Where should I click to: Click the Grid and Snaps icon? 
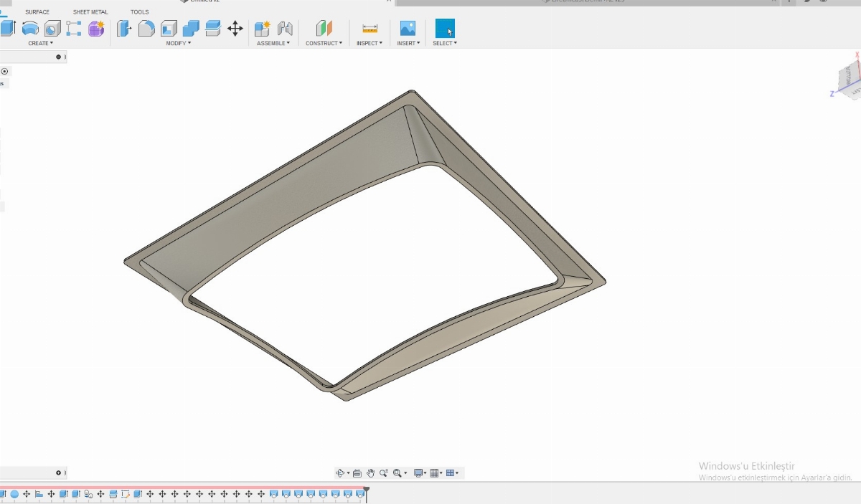(x=434, y=473)
